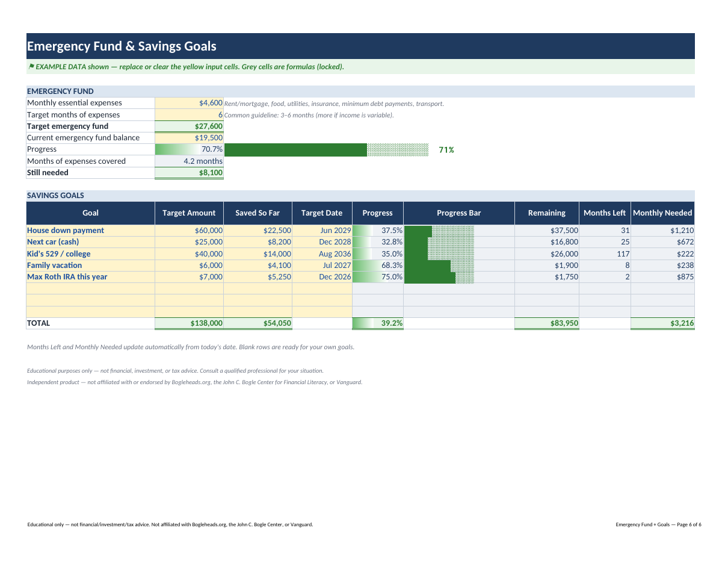Select the 39.2% total progress cell
Viewport: 728px width, 563px height.
[378, 323]
